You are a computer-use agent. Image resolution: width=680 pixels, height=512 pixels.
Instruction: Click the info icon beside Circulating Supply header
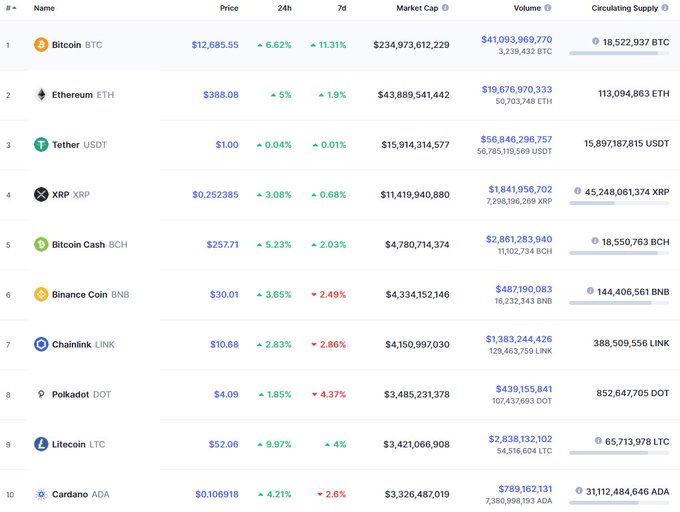point(665,8)
